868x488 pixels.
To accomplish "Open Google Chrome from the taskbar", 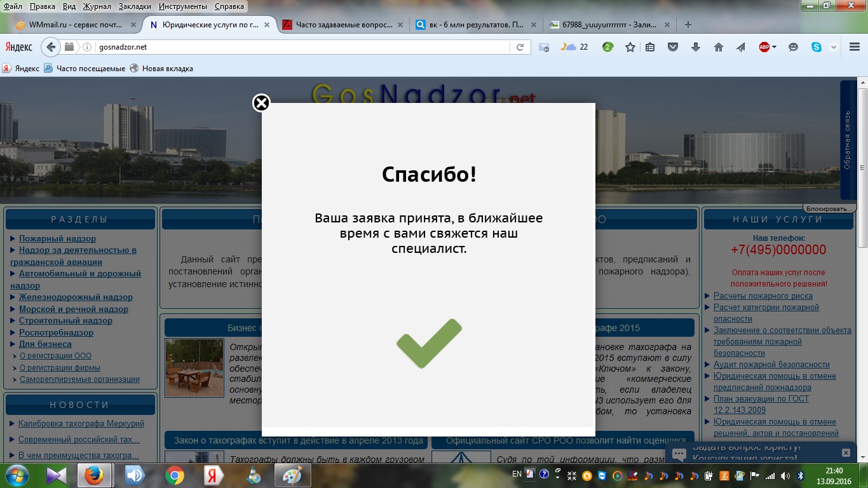I will pos(175,475).
